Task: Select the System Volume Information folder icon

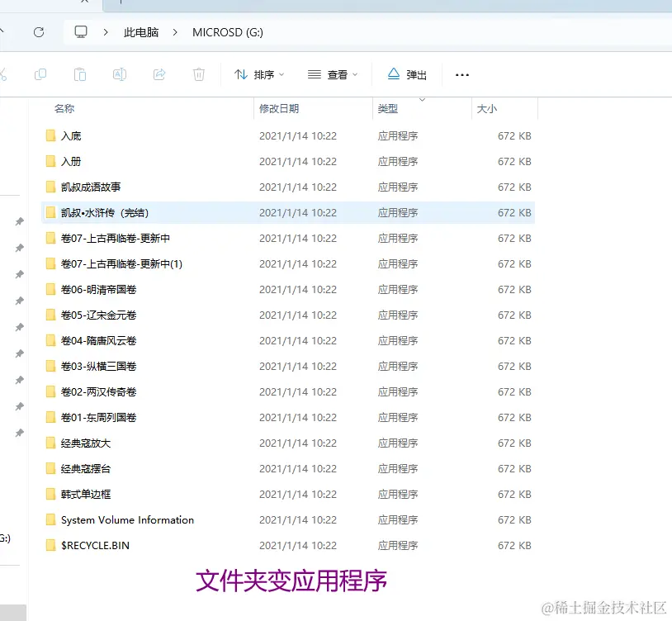Action: [x=50, y=520]
